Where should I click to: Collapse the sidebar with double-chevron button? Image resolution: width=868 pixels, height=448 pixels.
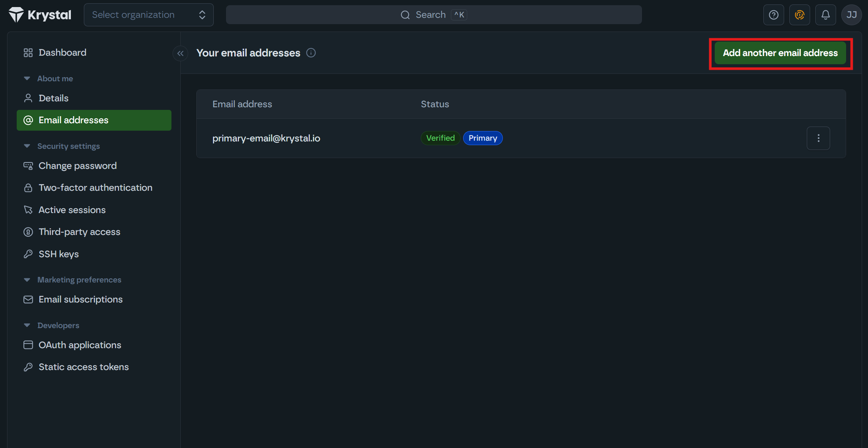180,53
